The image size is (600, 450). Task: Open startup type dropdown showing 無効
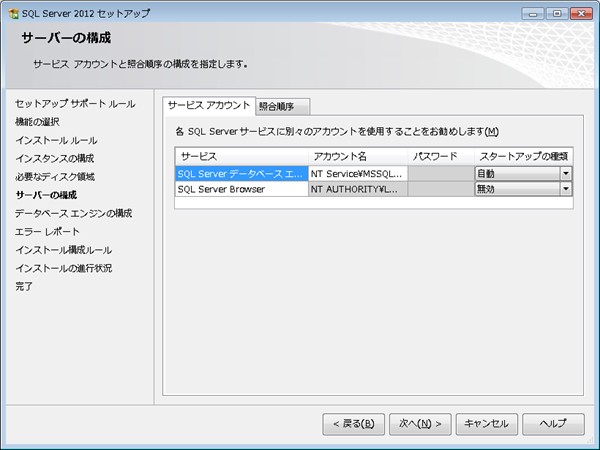[x=523, y=189]
